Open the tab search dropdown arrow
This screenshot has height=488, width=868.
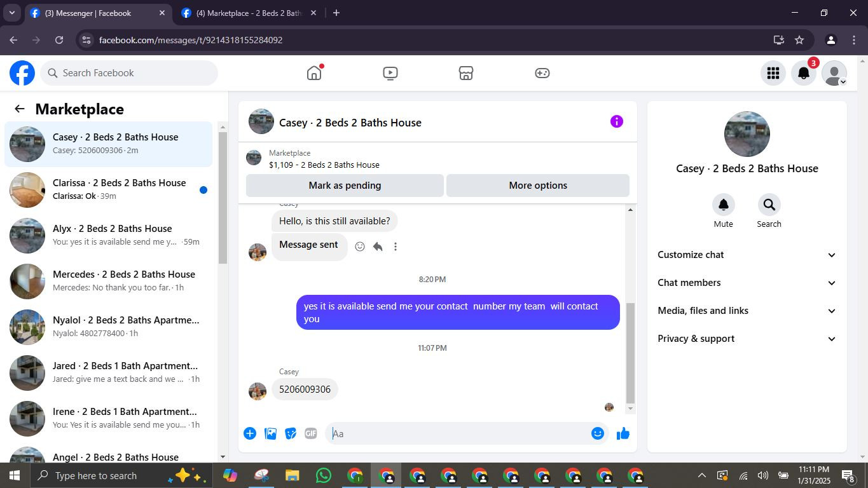coord(11,13)
